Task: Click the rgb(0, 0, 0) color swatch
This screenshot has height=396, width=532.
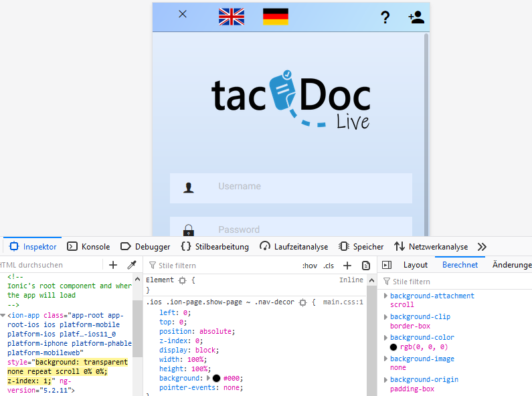Action: pyautogui.click(x=393, y=347)
